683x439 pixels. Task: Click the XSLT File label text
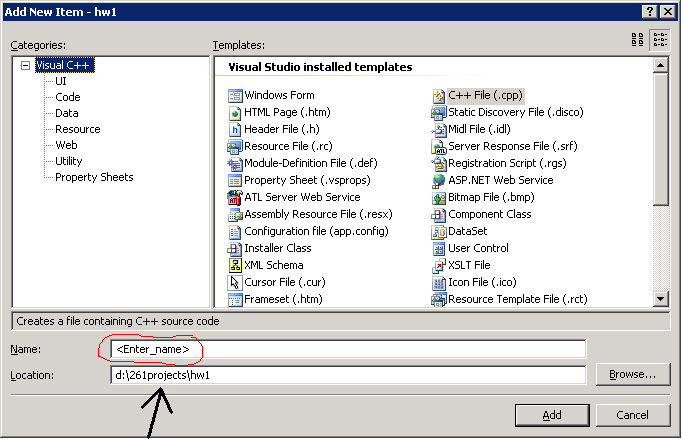[469, 265]
